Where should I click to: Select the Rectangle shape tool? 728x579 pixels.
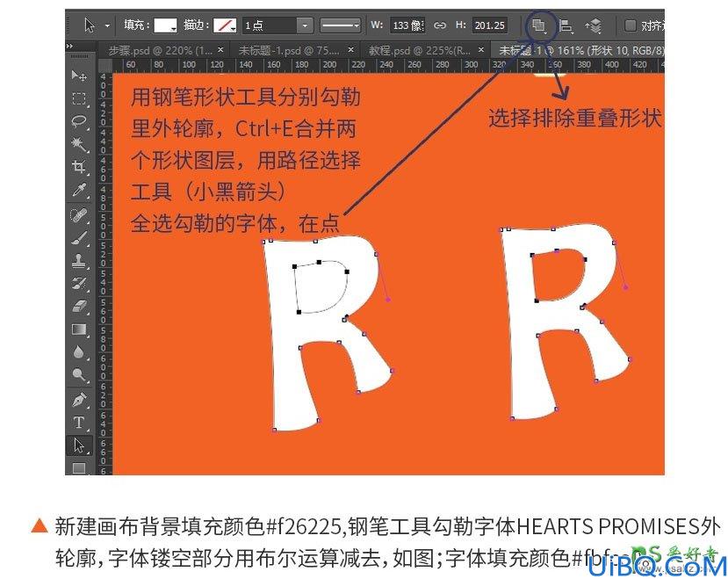point(79,467)
